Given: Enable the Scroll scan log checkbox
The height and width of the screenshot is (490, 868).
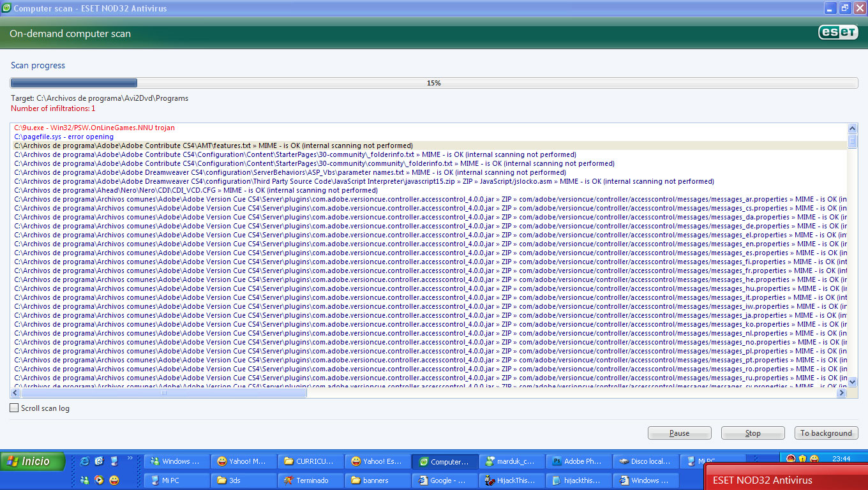Looking at the screenshot, I should pos(14,408).
